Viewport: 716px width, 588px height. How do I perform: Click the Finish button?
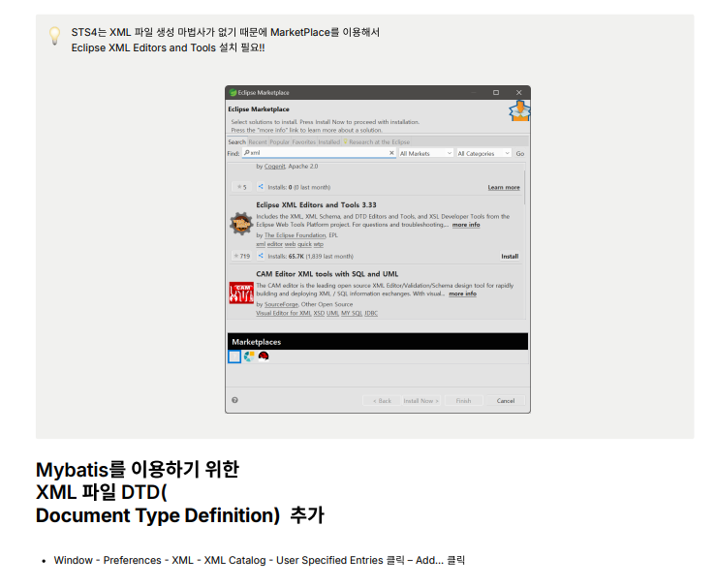[463, 401]
